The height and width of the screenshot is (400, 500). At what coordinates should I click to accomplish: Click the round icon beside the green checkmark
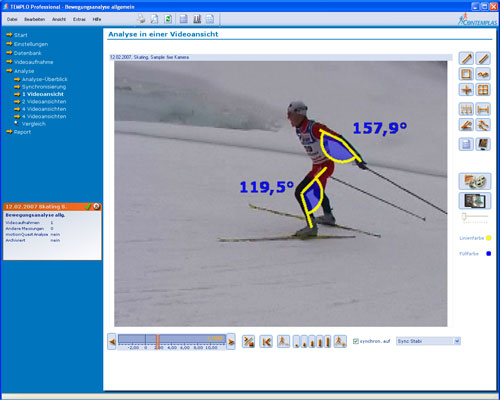click(x=96, y=207)
